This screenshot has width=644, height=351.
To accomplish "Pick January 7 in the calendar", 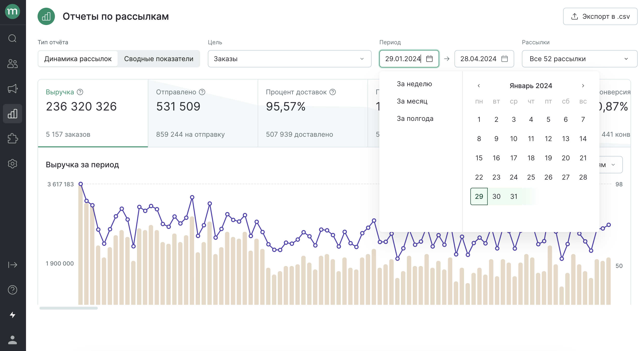I will [583, 119].
